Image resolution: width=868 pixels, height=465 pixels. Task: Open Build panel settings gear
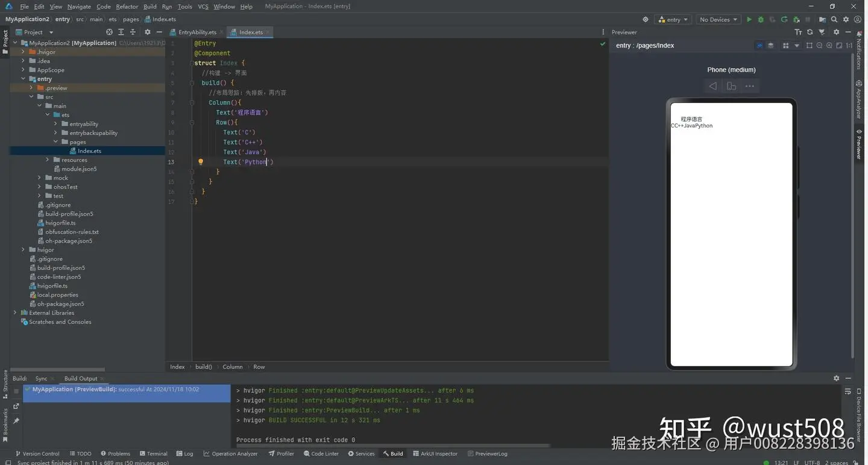click(836, 378)
